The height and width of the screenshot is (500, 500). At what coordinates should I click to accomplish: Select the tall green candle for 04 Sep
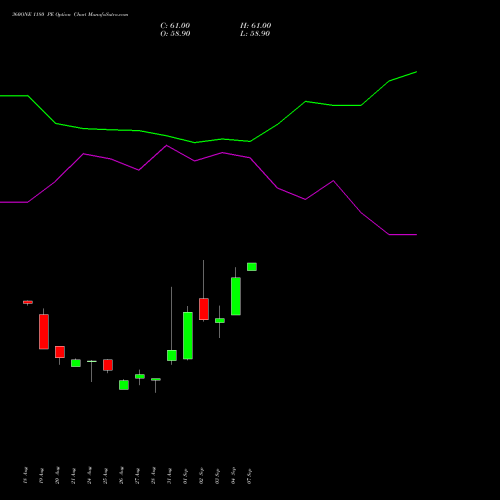[236, 296]
